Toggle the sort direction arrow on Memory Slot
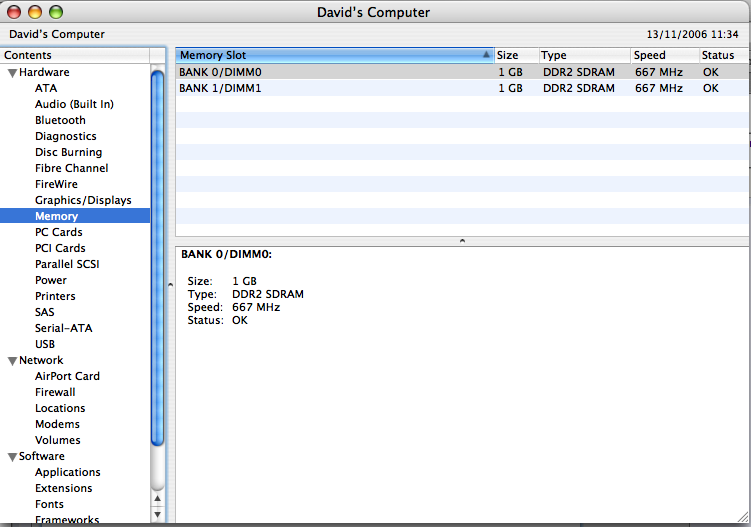 pyautogui.click(x=486, y=55)
